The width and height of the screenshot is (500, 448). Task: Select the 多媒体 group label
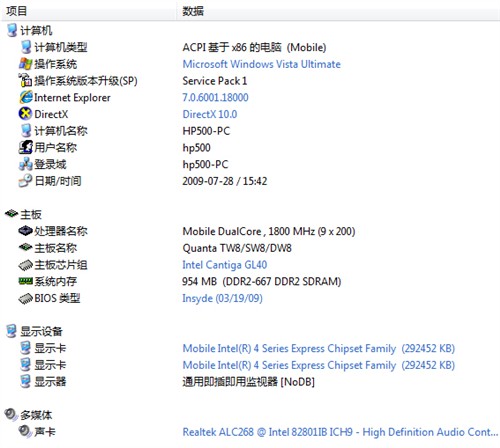pos(36,415)
